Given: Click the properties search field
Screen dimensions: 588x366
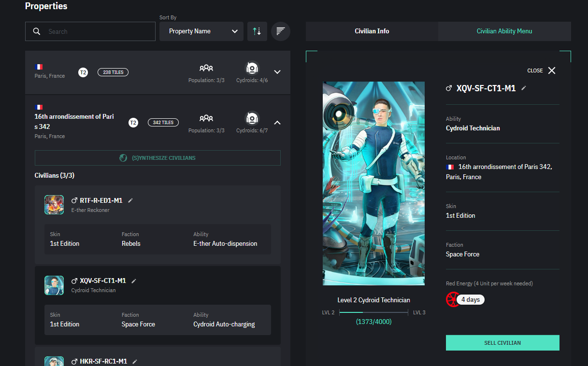Looking at the screenshot, I should (90, 31).
